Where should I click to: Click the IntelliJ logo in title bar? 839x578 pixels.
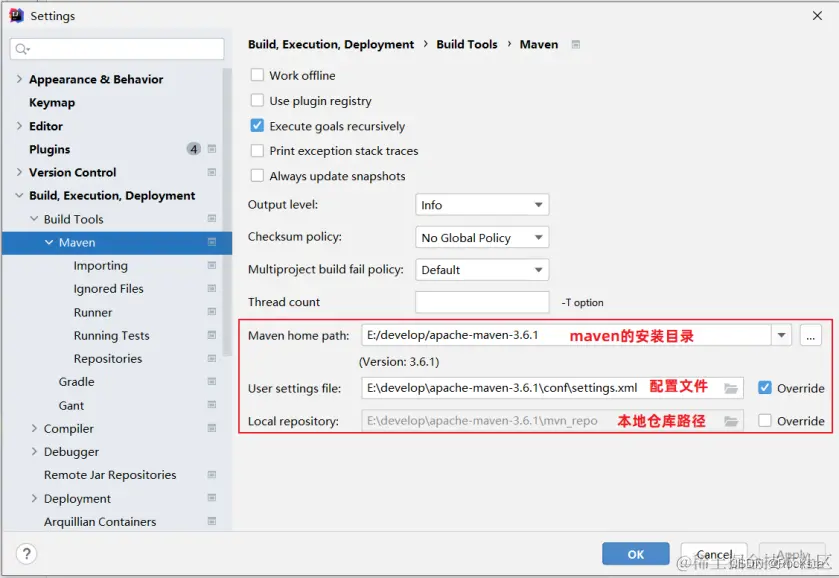[16, 16]
